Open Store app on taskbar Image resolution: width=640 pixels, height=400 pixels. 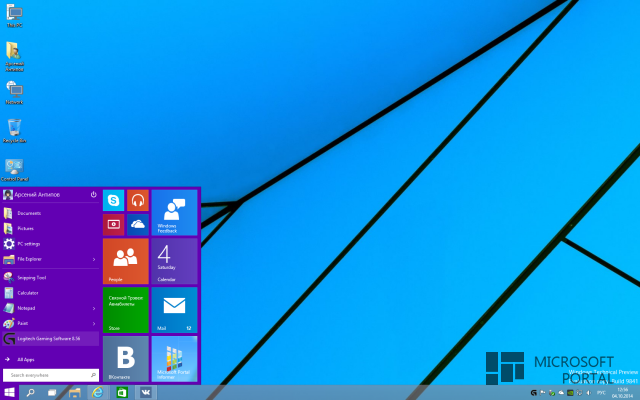click(x=122, y=393)
